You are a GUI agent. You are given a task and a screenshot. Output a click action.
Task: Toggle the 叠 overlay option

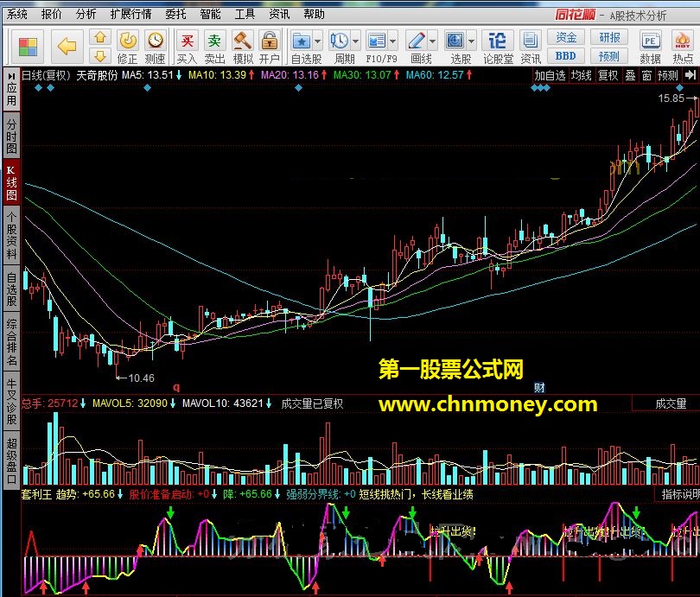point(630,75)
